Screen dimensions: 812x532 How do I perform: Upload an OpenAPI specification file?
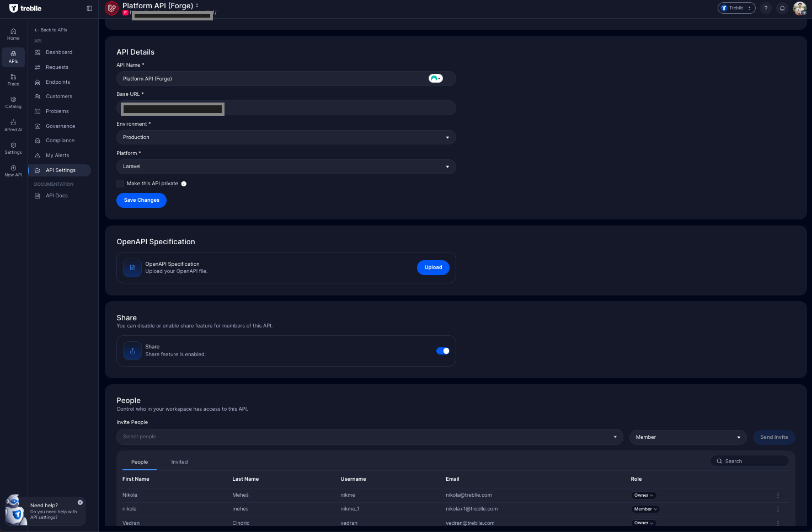tap(433, 267)
